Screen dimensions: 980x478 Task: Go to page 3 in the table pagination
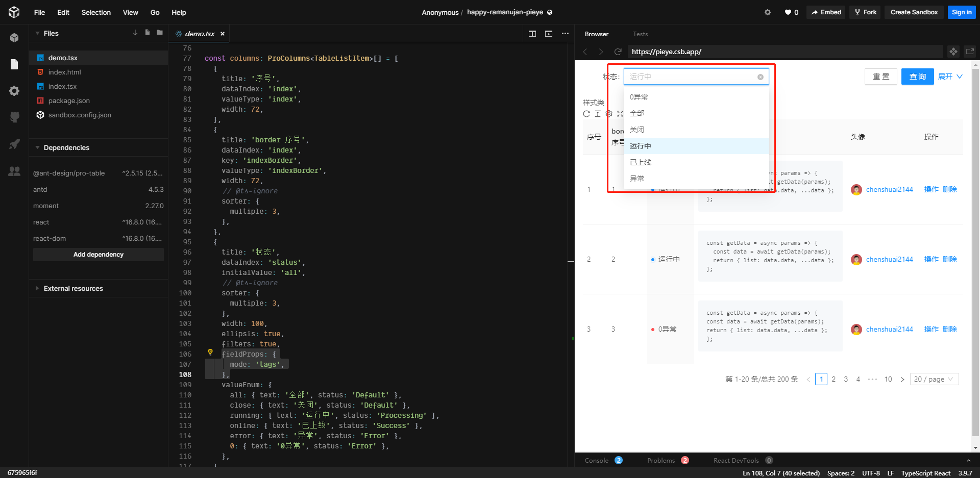[x=846, y=379]
